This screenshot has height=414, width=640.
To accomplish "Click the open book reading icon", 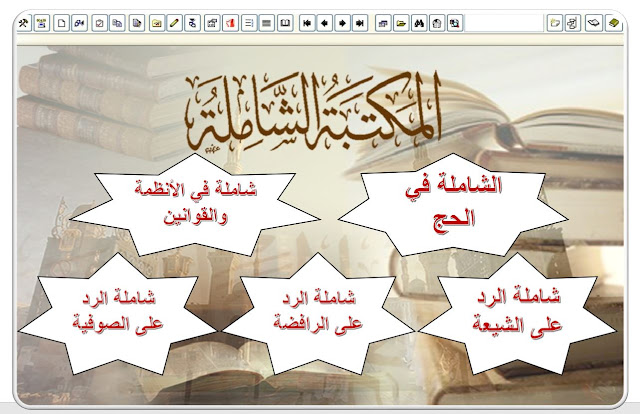I will pos(285,23).
